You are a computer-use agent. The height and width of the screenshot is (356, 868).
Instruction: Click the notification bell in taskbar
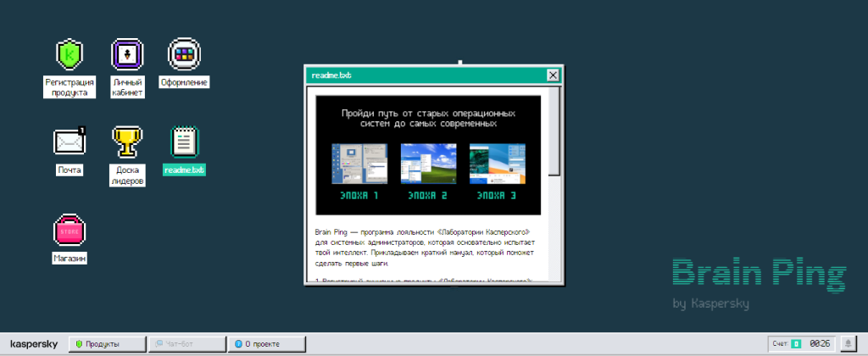click(x=848, y=344)
